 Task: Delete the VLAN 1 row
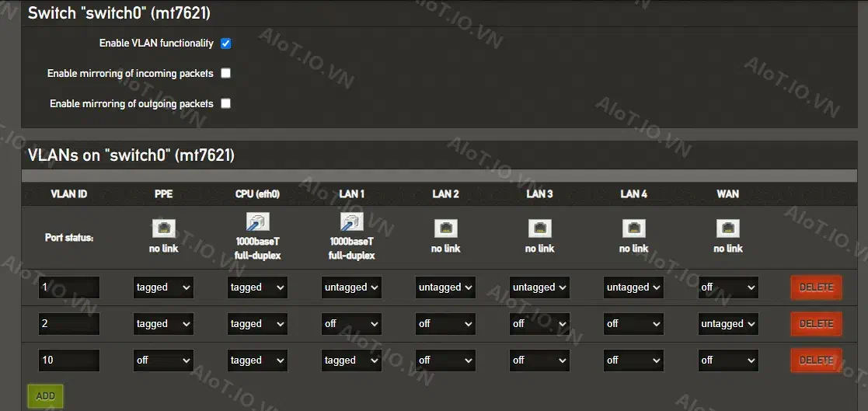816,287
